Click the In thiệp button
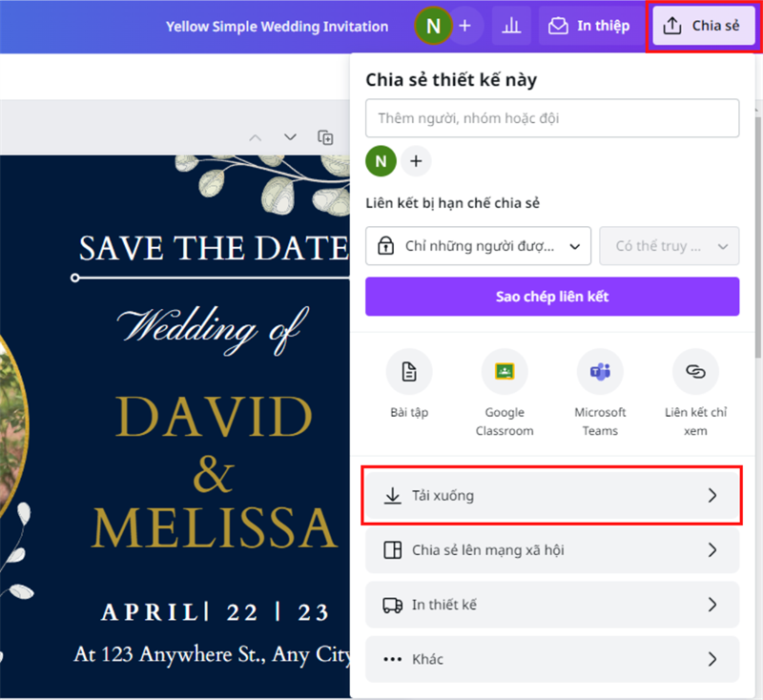Viewport: 763px width, 700px height. 588,26
